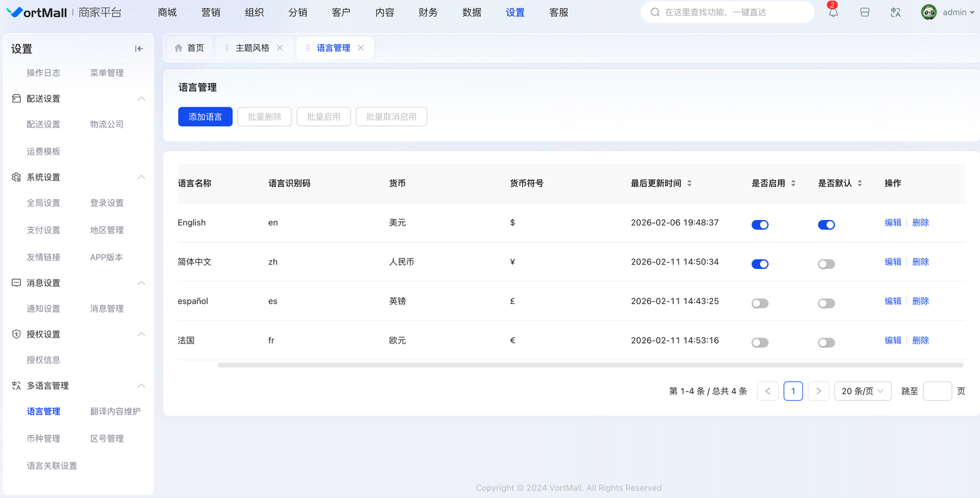980x498 pixels.
Task: Open the 数据 top menu
Action: 472,12
